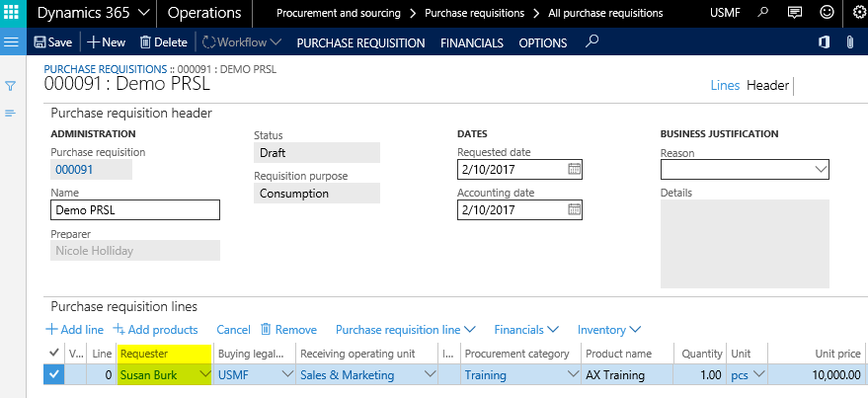
Task: Expand the Reason dropdown
Action: tap(820, 170)
